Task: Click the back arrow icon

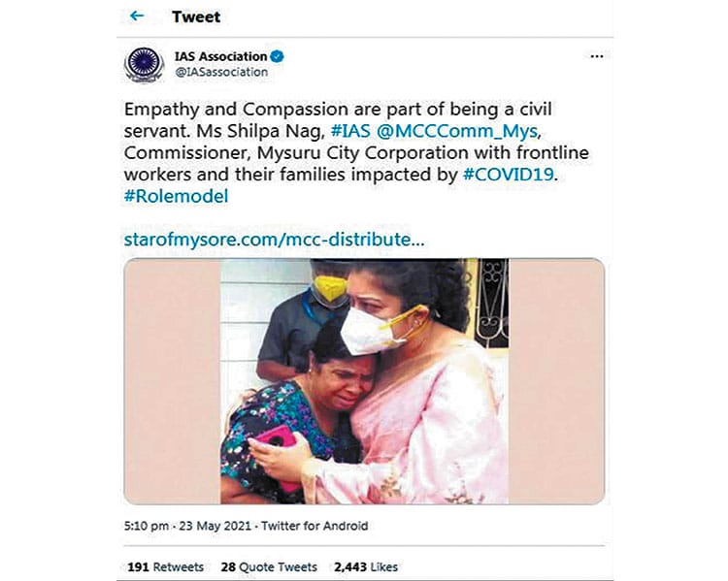Action: click(137, 16)
